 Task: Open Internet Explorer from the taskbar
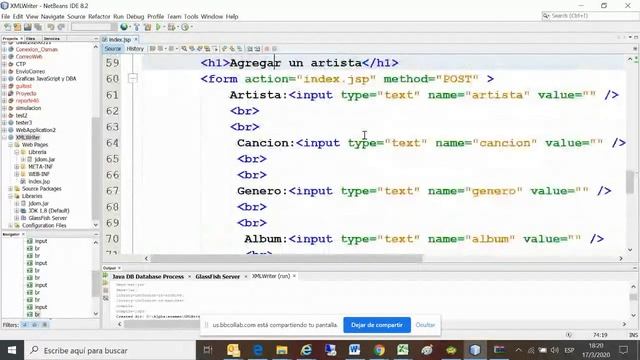click(x=306, y=350)
